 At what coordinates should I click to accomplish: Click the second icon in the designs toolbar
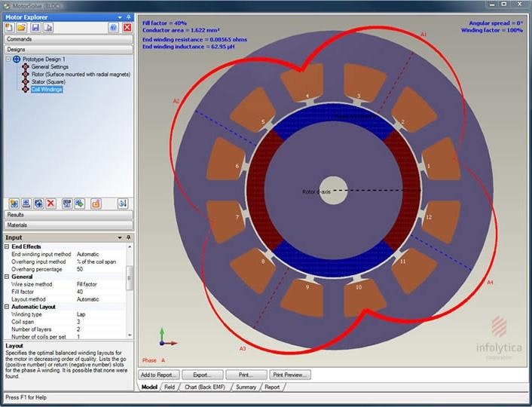(26, 203)
